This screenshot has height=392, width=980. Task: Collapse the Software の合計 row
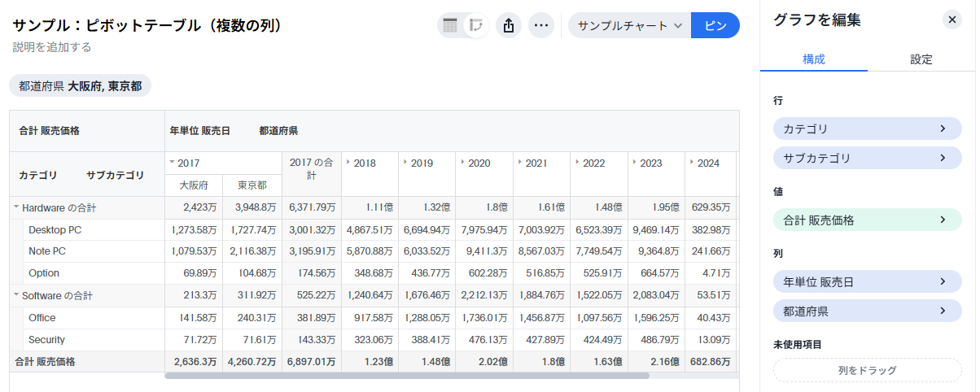coord(16,295)
